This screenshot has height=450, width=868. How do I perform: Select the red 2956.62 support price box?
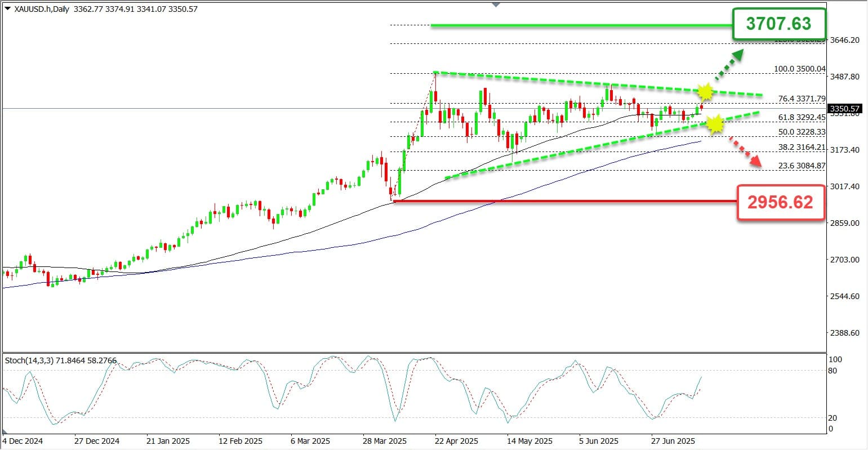[x=781, y=202]
